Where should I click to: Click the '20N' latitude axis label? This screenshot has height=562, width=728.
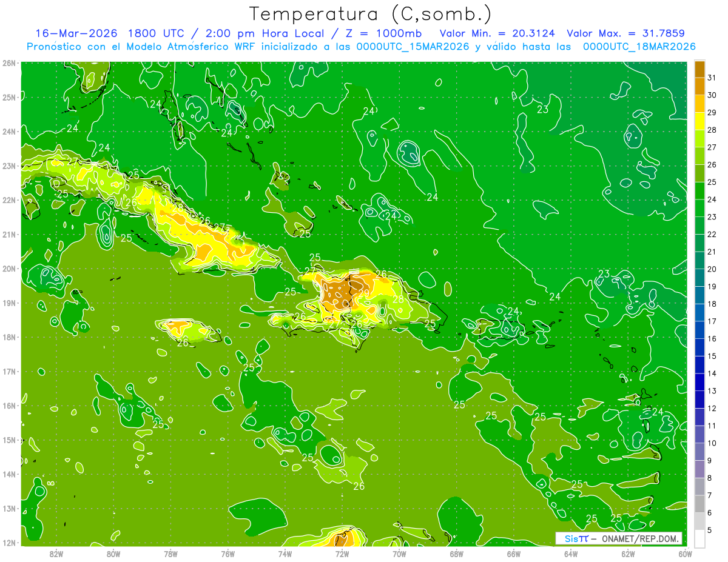click(x=9, y=269)
